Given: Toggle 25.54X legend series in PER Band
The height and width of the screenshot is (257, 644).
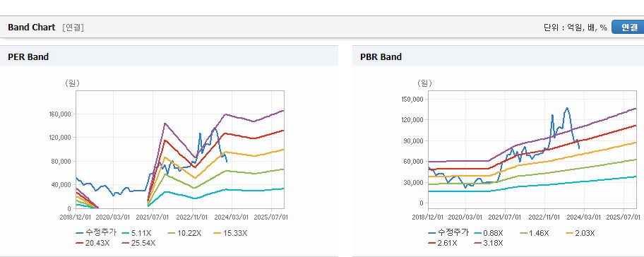Looking at the screenshot, I should tap(139, 243).
